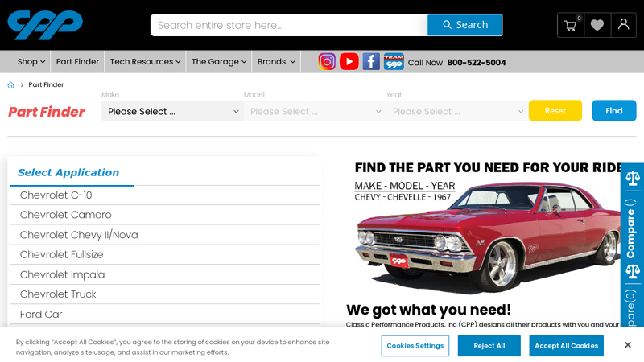Viewport: 644px width, 362px height.
Task: Open the user account icon
Action: tap(623, 25)
